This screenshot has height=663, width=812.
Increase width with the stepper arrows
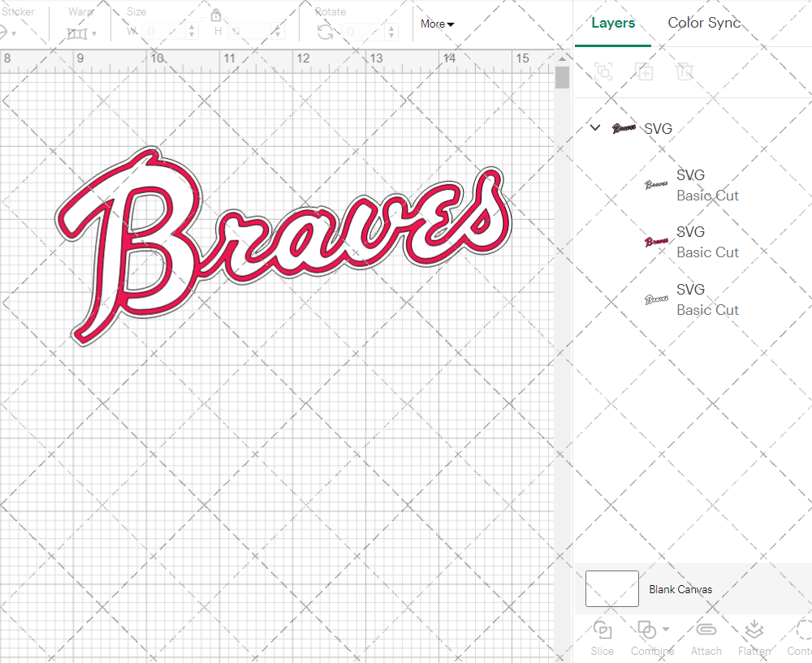coord(192,32)
